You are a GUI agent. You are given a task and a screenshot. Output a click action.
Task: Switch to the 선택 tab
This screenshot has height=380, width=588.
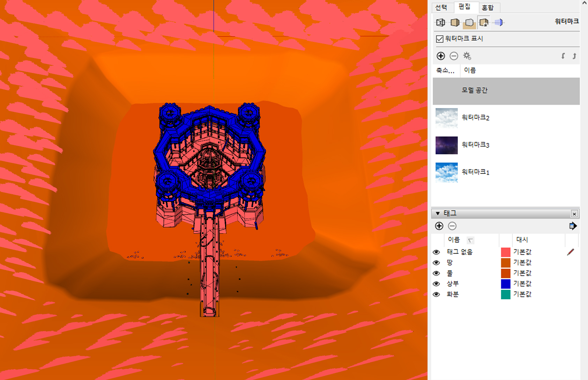441,7
